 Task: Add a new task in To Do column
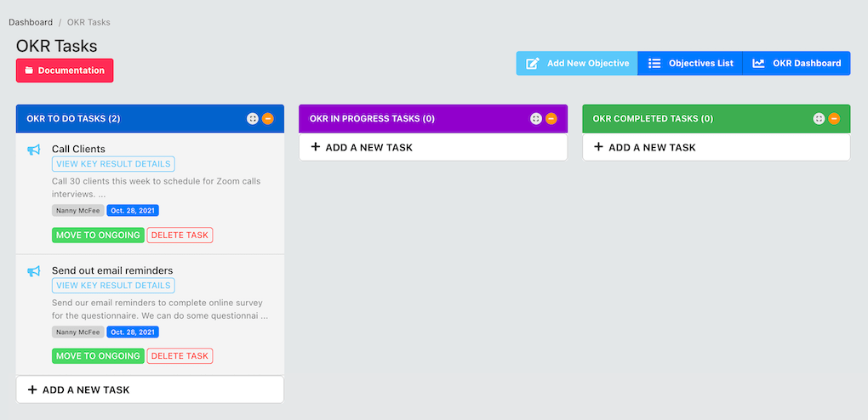(x=150, y=389)
